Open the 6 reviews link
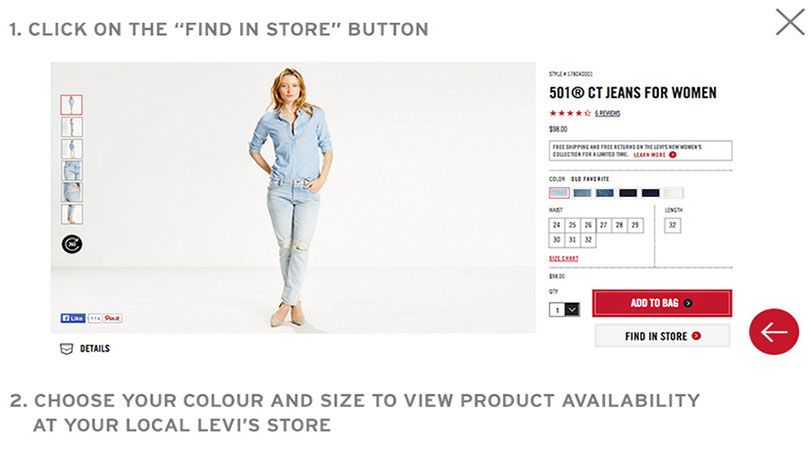The height and width of the screenshot is (466, 810). point(607,113)
